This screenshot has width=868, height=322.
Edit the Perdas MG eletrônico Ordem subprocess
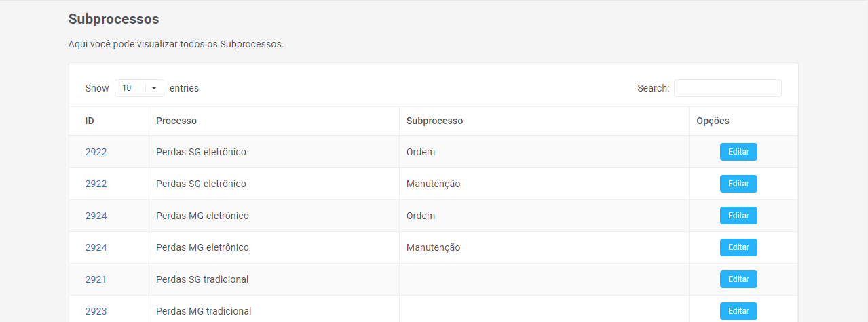coord(738,216)
